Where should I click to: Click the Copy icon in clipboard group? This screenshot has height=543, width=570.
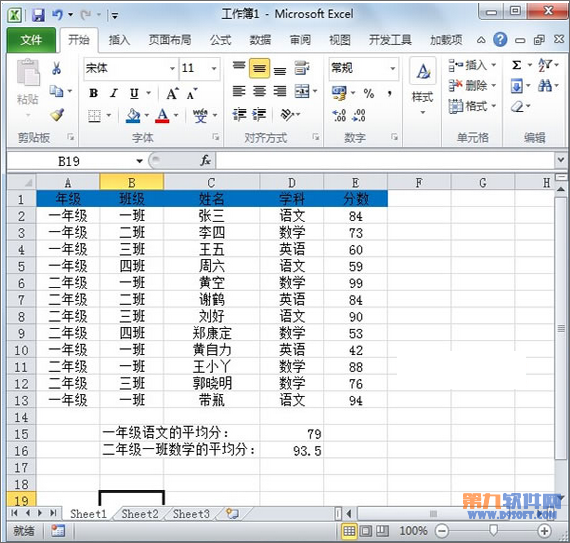pyautogui.click(x=56, y=91)
